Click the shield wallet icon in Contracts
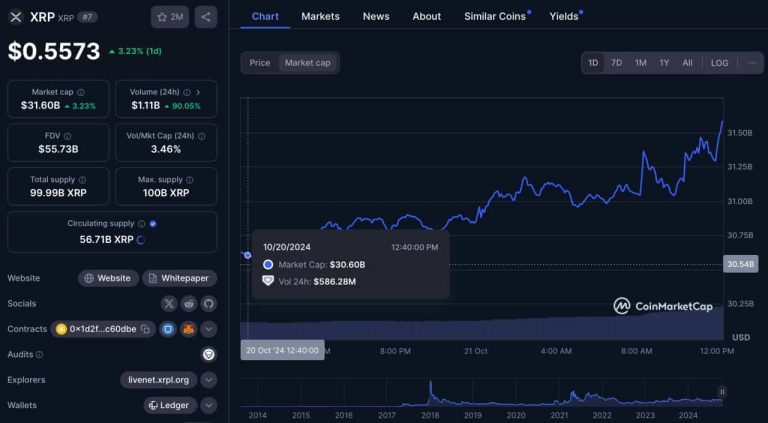The height and width of the screenshot is (423, 768). [168, 329]
